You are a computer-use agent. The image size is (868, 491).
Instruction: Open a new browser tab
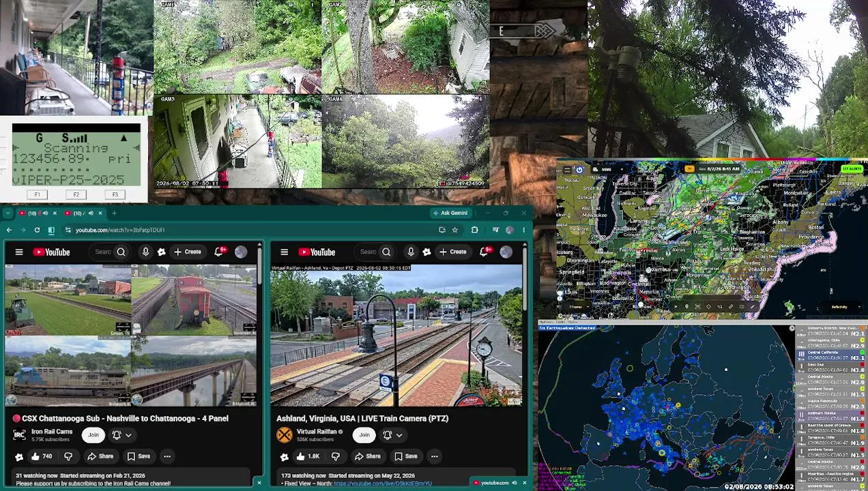pos(114,213)
